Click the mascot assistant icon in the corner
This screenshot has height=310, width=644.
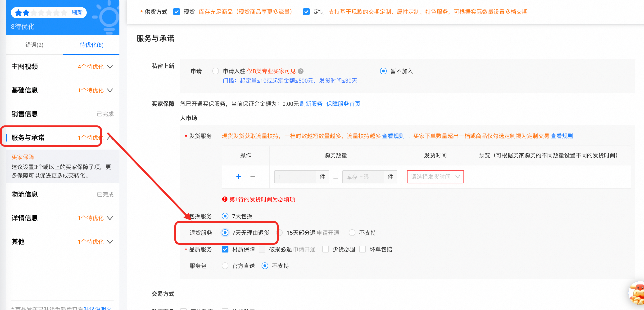click(636, 293)
